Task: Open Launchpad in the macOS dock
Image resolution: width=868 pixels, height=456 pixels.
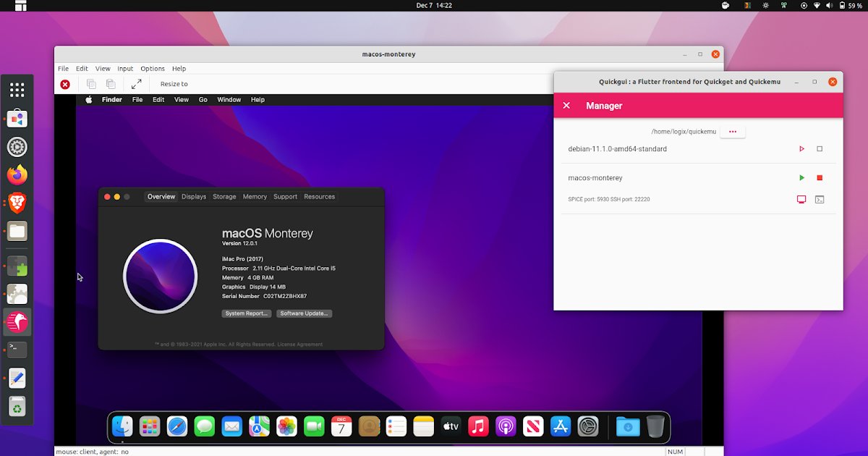Action: 150,426
